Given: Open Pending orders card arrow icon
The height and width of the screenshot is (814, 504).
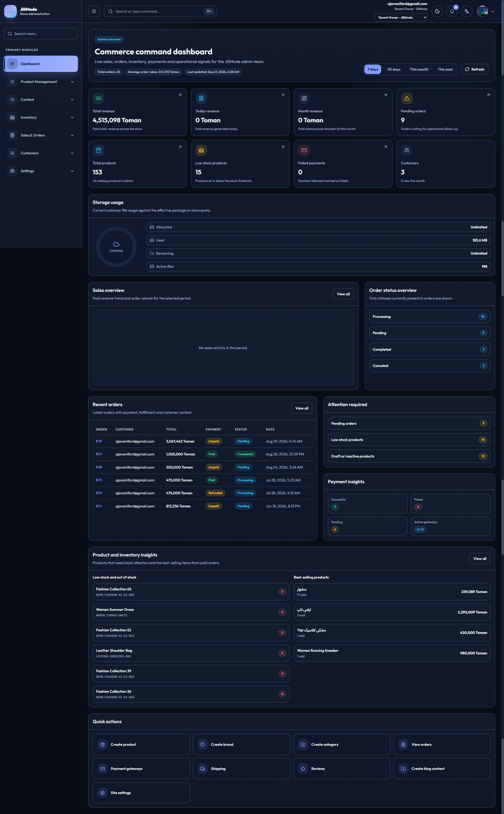Looking at the screenshot, I should tap(488, 95).
